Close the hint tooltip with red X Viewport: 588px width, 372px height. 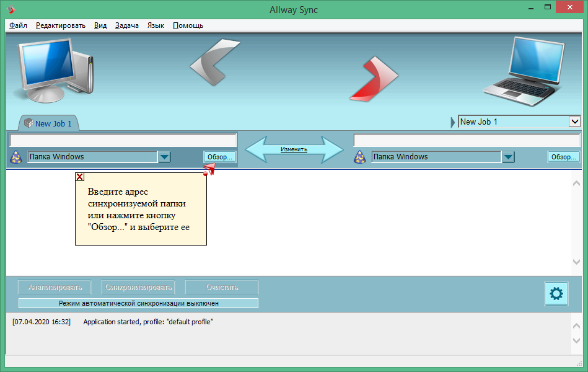[79, 177]
